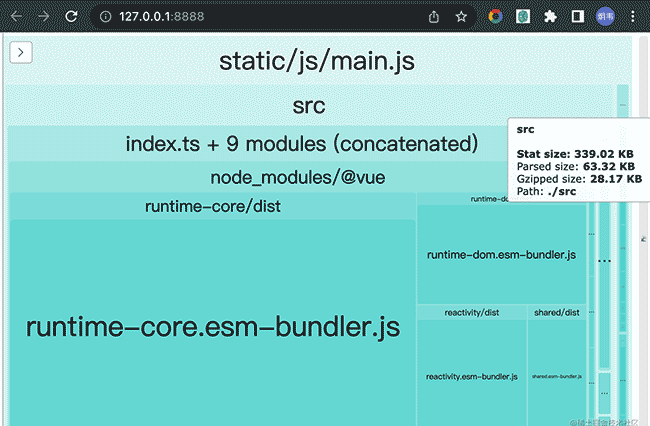Select the src folder block
Screen dimensions: 650x426
point(309,105)
